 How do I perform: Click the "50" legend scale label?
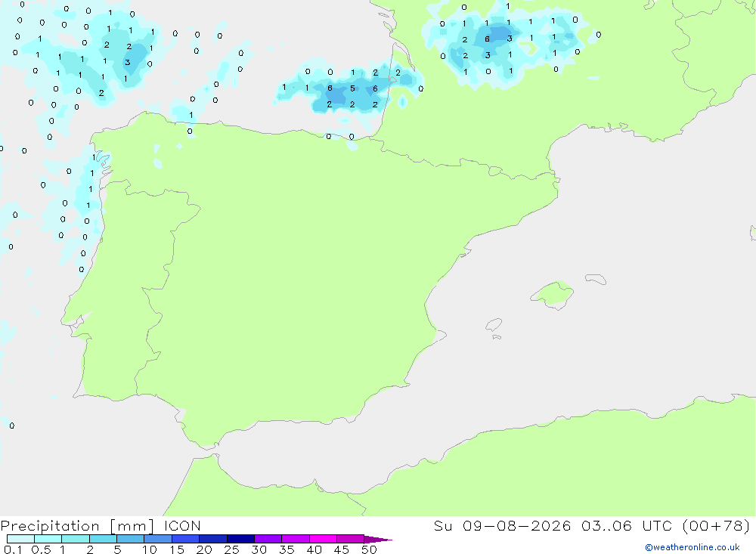click(369, 549)
